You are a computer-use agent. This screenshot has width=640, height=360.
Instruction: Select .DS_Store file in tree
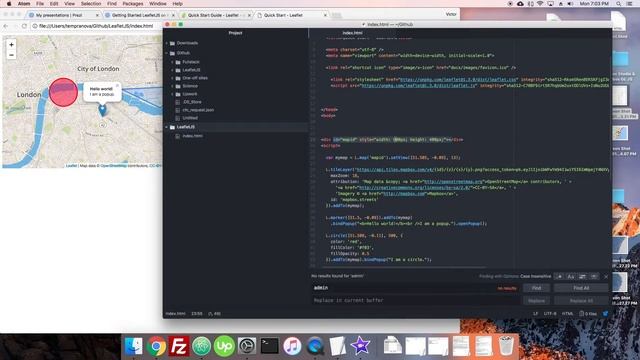point(192,102)
